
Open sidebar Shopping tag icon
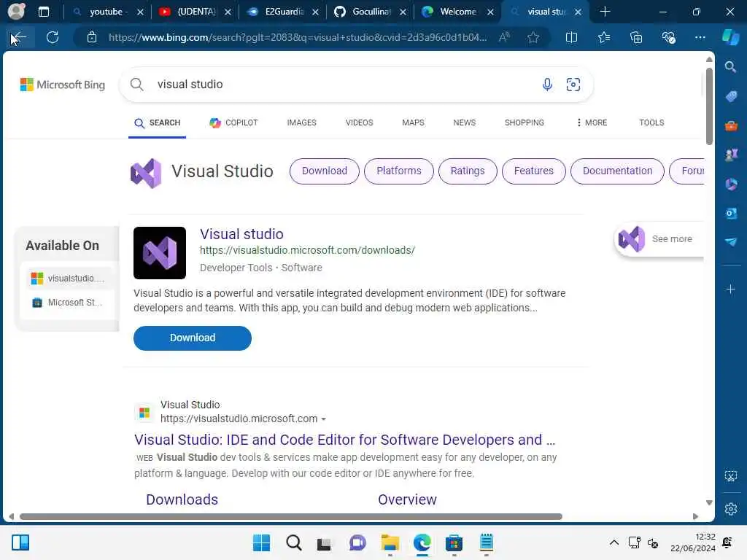pyautogui.click(x=731, y=96)
